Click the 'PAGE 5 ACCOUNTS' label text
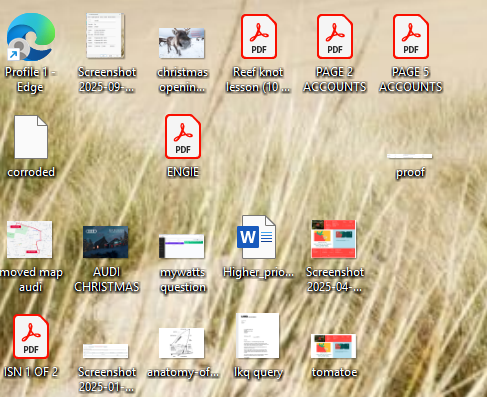 coord(411,79)
